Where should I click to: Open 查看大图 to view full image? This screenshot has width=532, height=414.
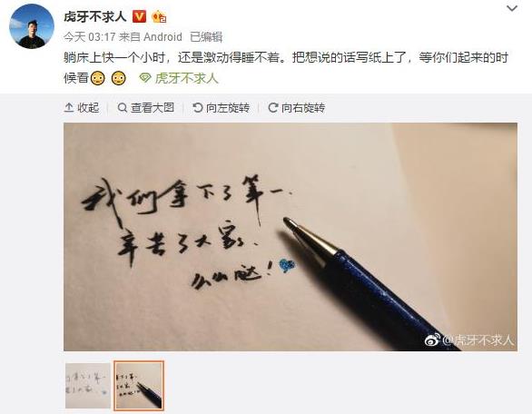point(145,108)
